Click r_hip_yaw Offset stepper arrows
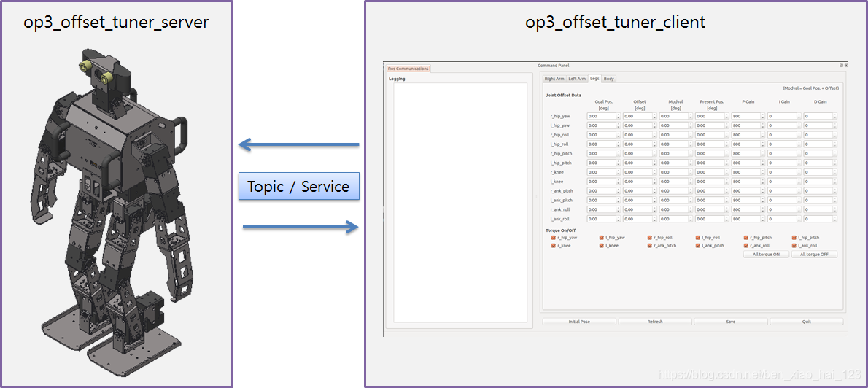Image resolution: width=868 pixels, height=388 pixels. point(655,116)
